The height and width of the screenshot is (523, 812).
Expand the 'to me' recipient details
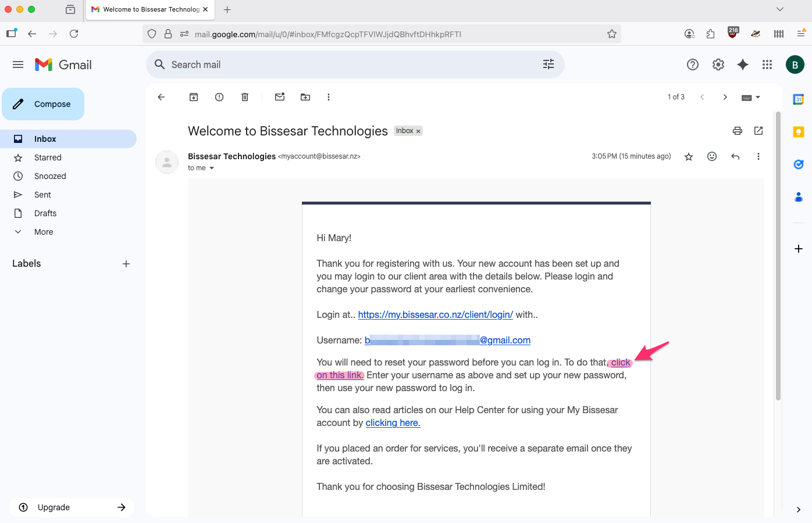[212, 168]
